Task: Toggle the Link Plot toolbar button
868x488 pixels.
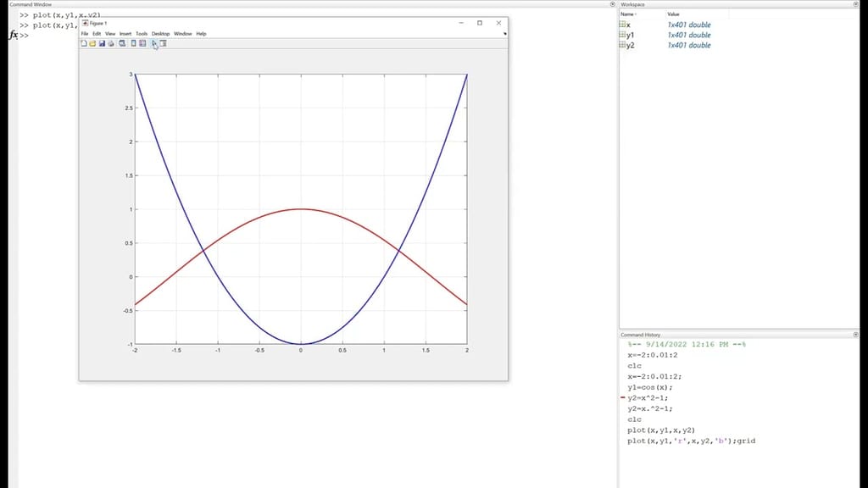Action: [x=123, y=43]
